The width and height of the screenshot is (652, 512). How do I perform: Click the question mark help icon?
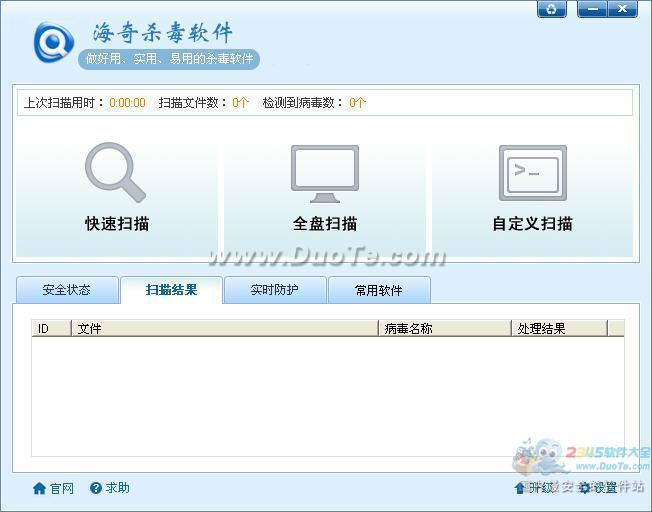96,488
